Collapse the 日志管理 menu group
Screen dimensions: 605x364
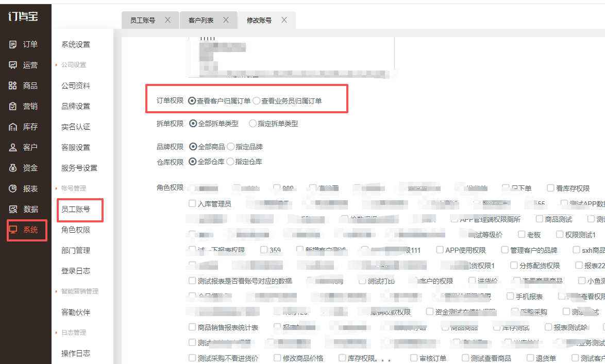point(73,333)
